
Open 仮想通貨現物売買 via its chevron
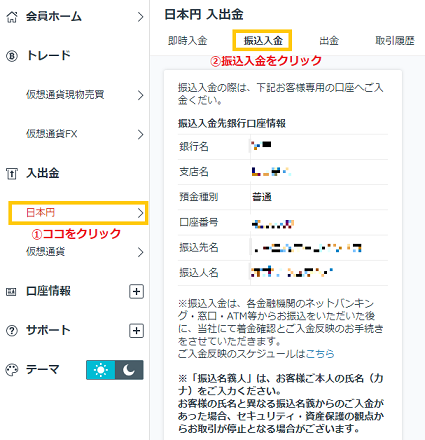[141, 95]
